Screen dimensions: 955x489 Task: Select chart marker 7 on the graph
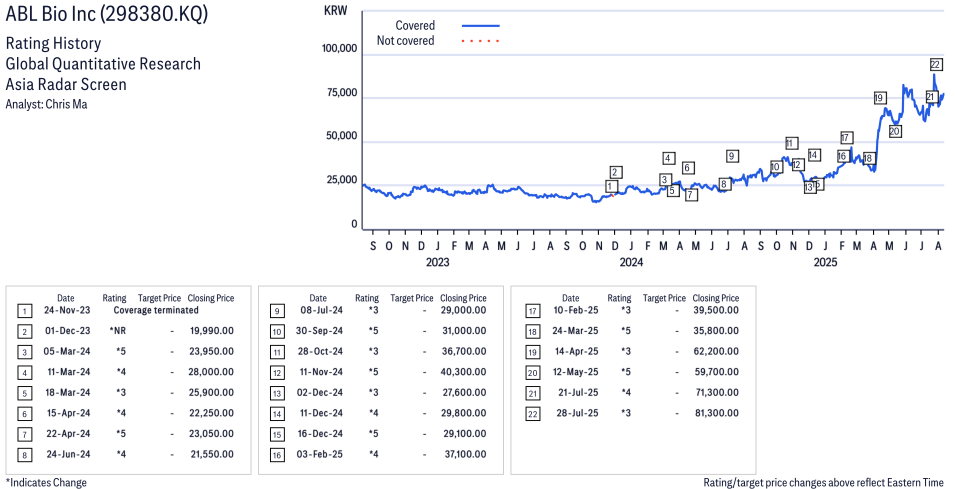pyautogui.click(x=691, y=195)
